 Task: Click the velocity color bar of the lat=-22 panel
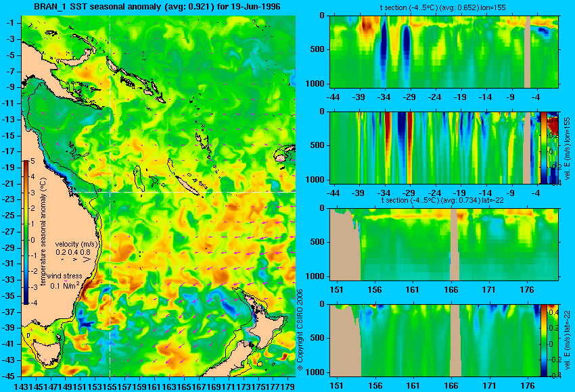click(543, 341)
